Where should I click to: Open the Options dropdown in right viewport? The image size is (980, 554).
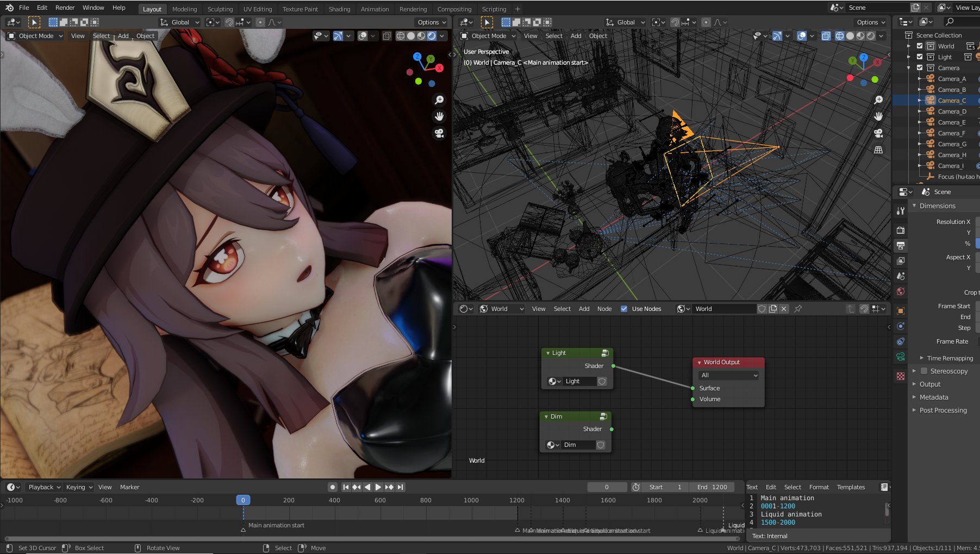pos(871,22)
